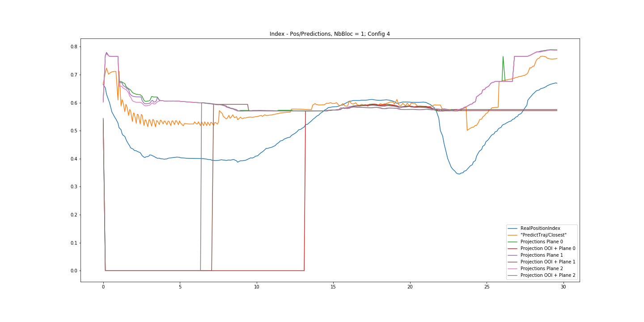Click the x-axis tick label 25
Viewport: 644px width, 322px height.
coord(487,287)
